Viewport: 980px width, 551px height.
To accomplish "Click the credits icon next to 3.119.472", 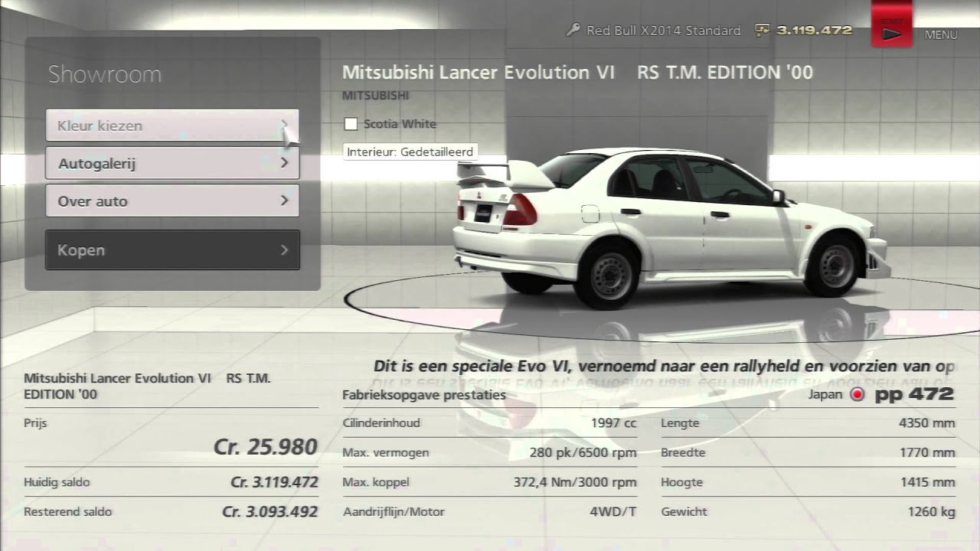I will [763, 31].
